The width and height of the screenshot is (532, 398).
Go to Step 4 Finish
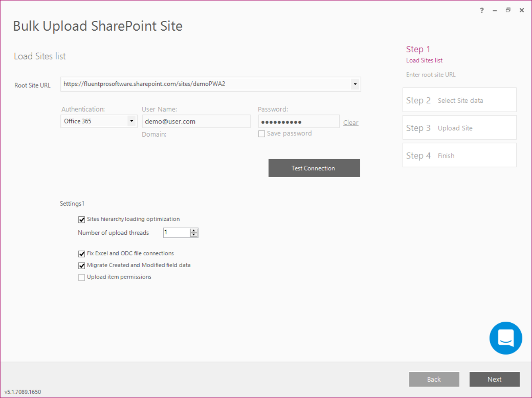460,155
